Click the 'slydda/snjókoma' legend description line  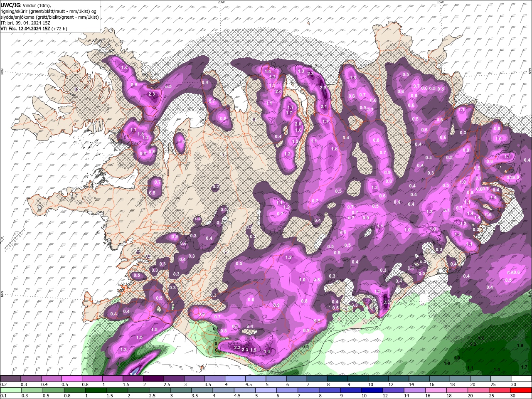pos(49,17)
